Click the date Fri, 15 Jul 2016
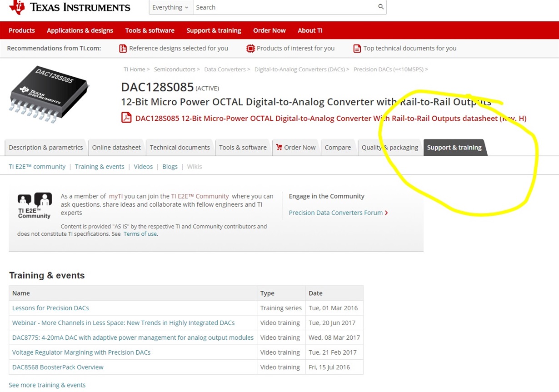This screenshot has width=559, height=392. 329,367
